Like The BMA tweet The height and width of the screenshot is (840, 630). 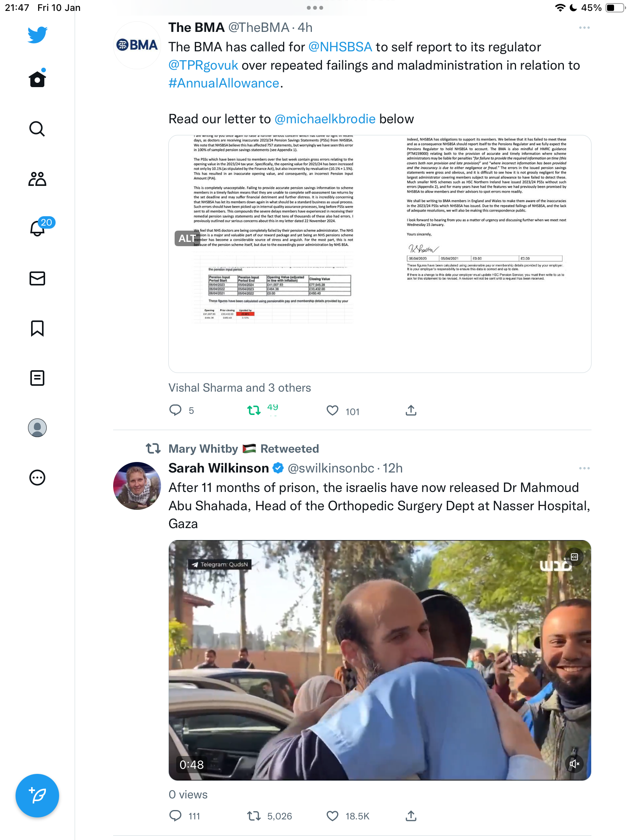click(332, 411)
